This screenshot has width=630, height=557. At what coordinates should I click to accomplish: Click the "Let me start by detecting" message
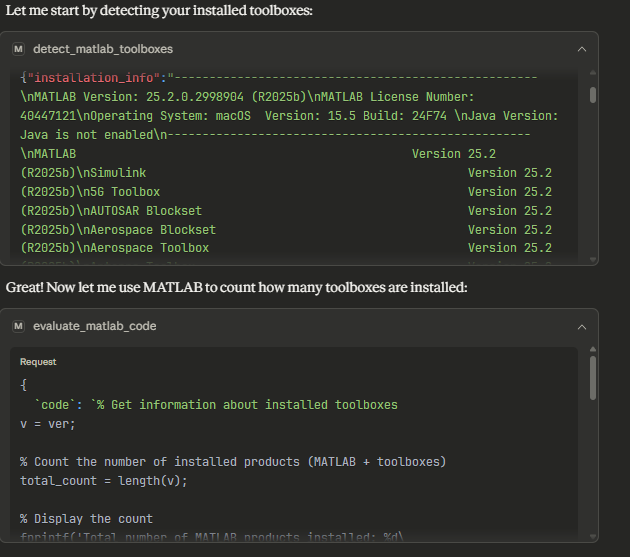[159, 11]
